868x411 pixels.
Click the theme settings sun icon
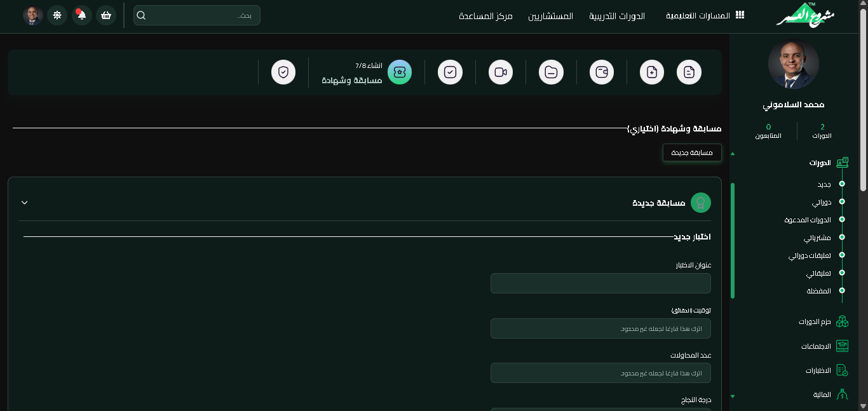[x=57, y=15]
